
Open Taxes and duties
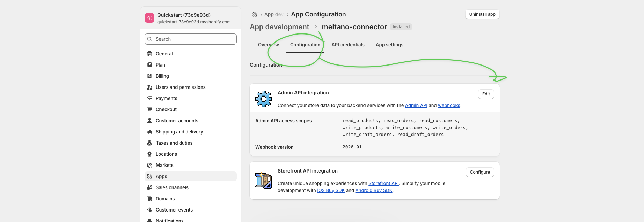coord(191,143)
